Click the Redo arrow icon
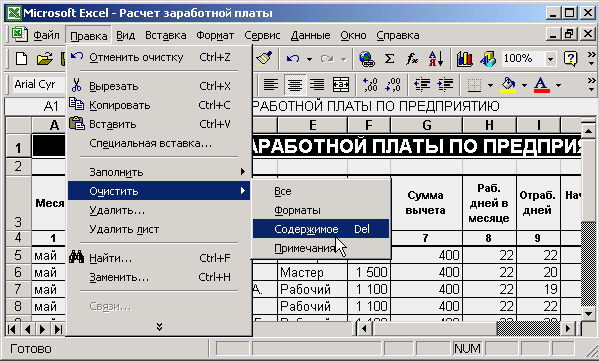The width and height of the screenshot is (599, 361). (327, 59)
